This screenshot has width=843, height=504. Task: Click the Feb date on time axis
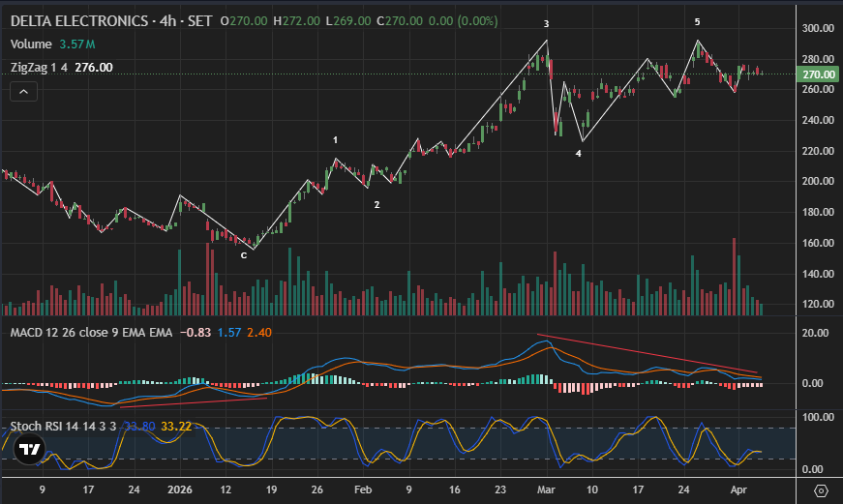(x=363, y=489)
